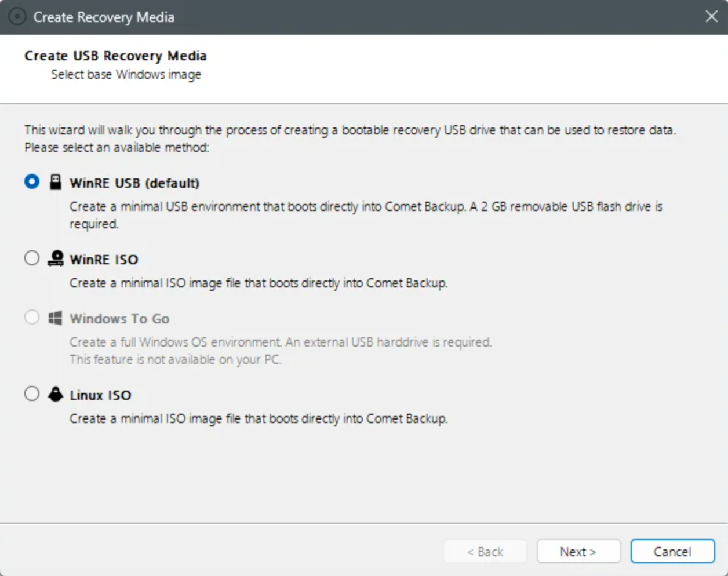Image resolution: width=728 pixels, height=576 pixels.
Task: Close the Create Recovery Media dialog
Action: (711, 17)
